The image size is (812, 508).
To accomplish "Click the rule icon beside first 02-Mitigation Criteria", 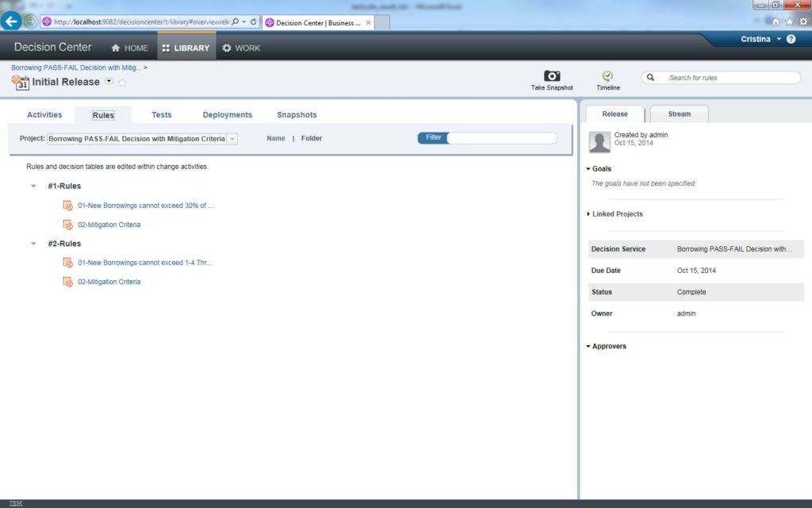I will click(x=68, y=225).
